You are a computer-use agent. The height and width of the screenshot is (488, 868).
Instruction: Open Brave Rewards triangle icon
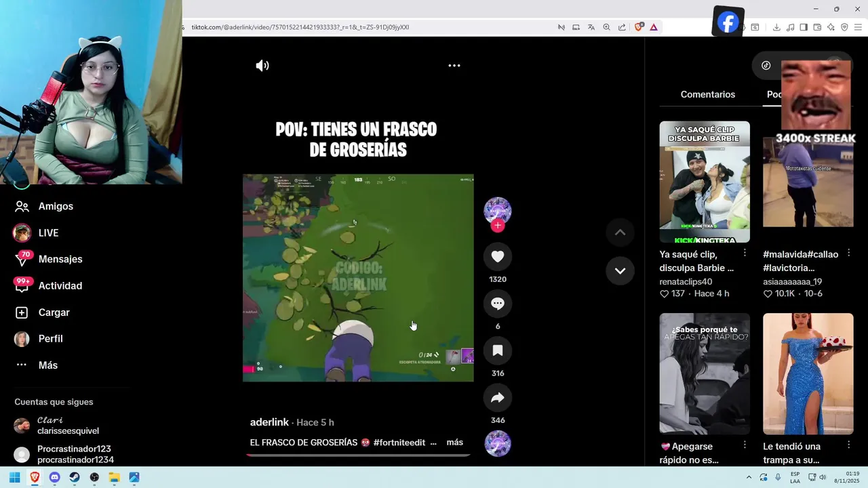654,27
